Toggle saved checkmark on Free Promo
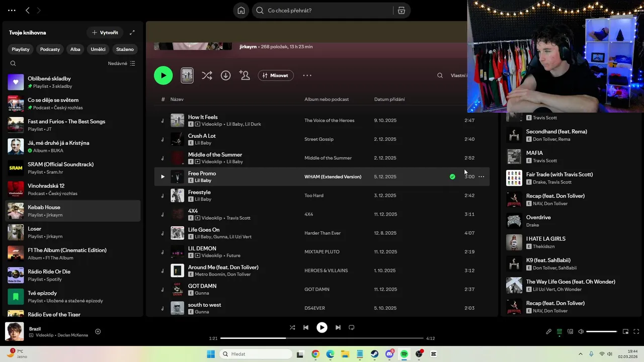644x362 pixels. point(452,176)
